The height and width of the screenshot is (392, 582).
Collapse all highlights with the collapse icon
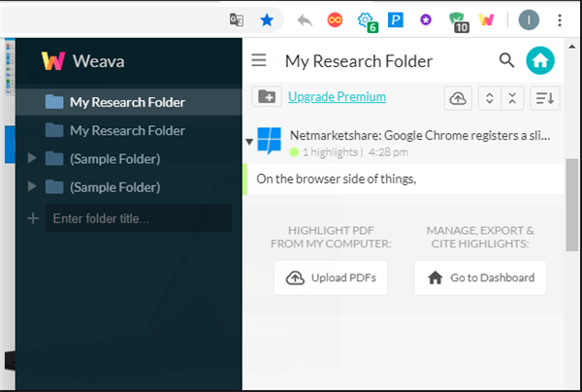pyautogui.click(x=512, y=97)
